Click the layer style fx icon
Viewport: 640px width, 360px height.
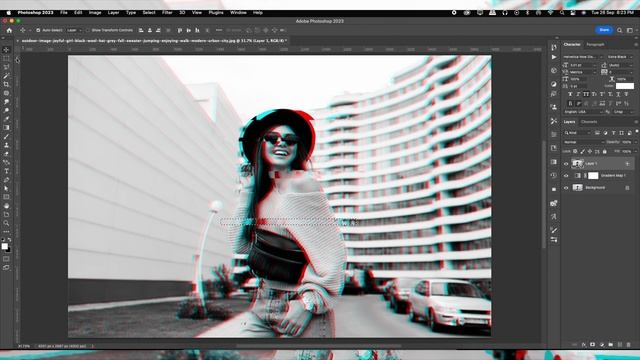coord(583,344)
